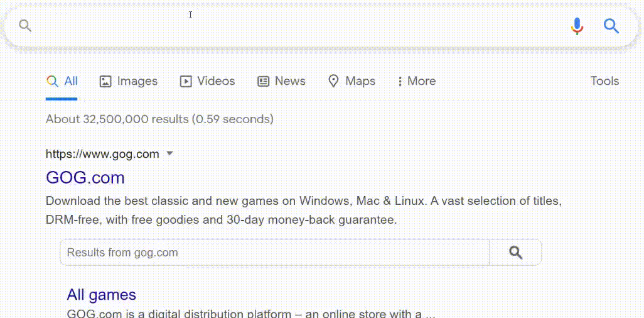This screenshot has height=318, width=644.
Task: Switch to Videos results
Action: (216, 81)
